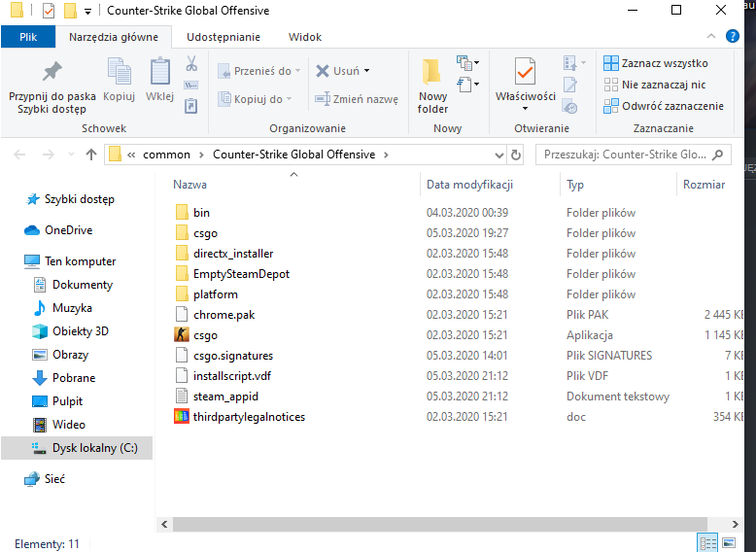This screenshot has width=756, height=552.
Task: Sort by Data modyfikacji column header
Action: 469,185
